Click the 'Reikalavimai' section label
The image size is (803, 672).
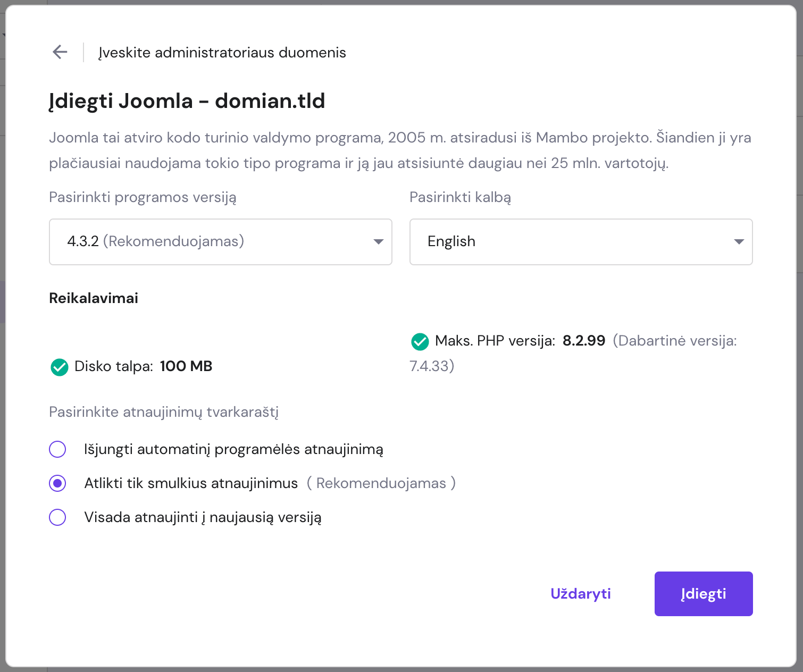[x=93, y=298]
